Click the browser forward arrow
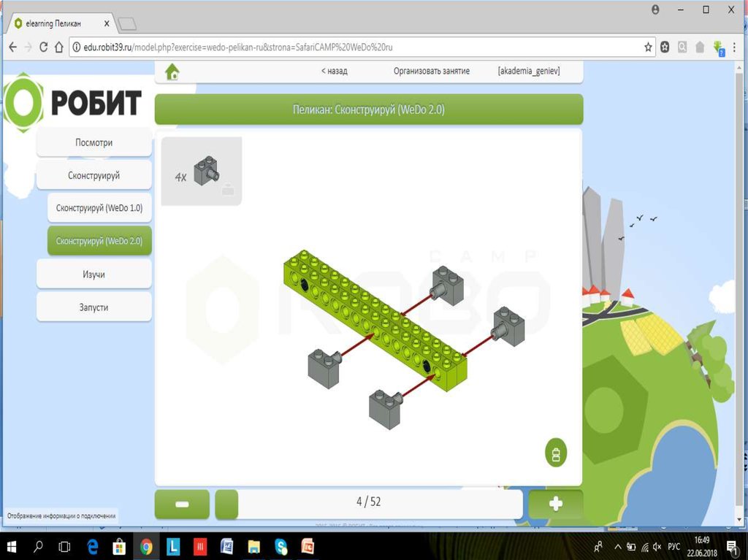The height and width of the screenshot is (560, 748). [x=28, y=47]
